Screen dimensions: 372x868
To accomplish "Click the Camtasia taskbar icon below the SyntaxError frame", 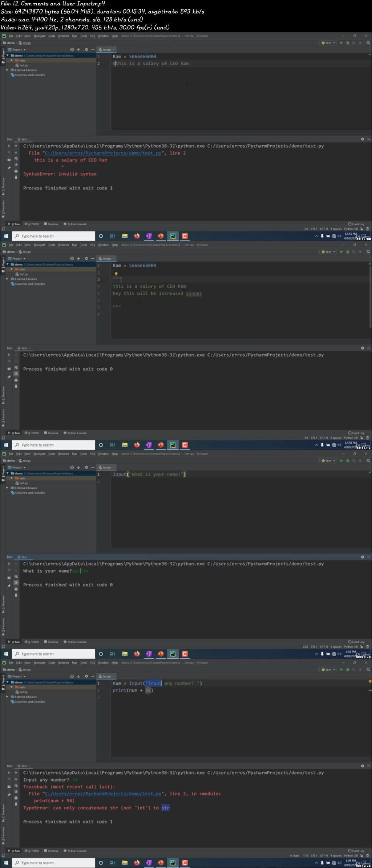I will click(x=185, y=236).
